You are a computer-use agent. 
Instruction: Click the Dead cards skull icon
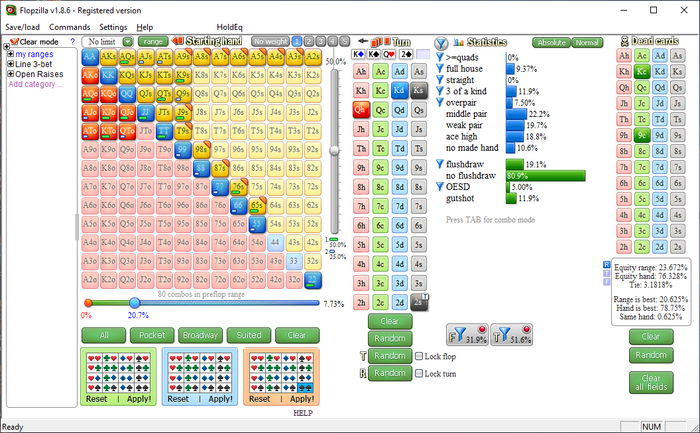click(625, 42)
